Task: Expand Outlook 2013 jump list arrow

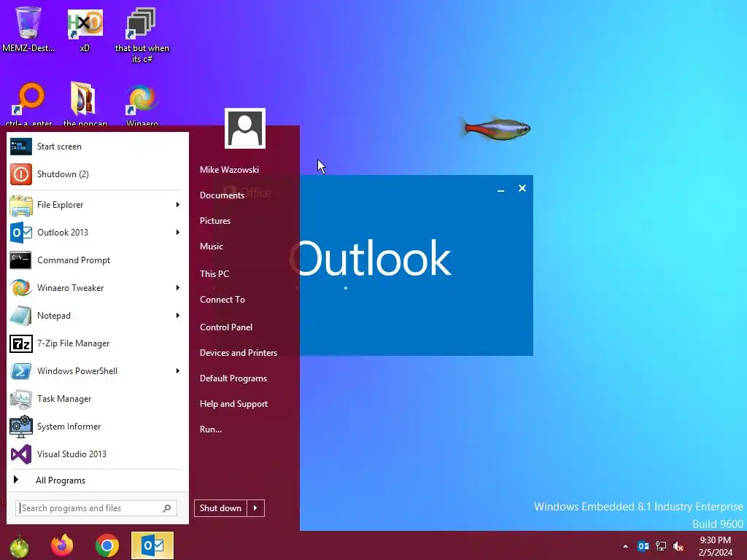Action: tap(178, 233)
